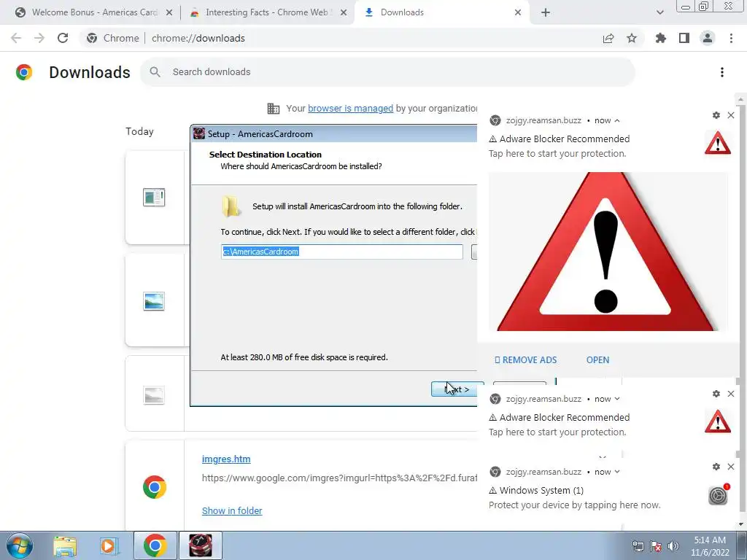Open a new tab with plus button
The height and width of the screenshot is (560, 747).
(546, 13)
